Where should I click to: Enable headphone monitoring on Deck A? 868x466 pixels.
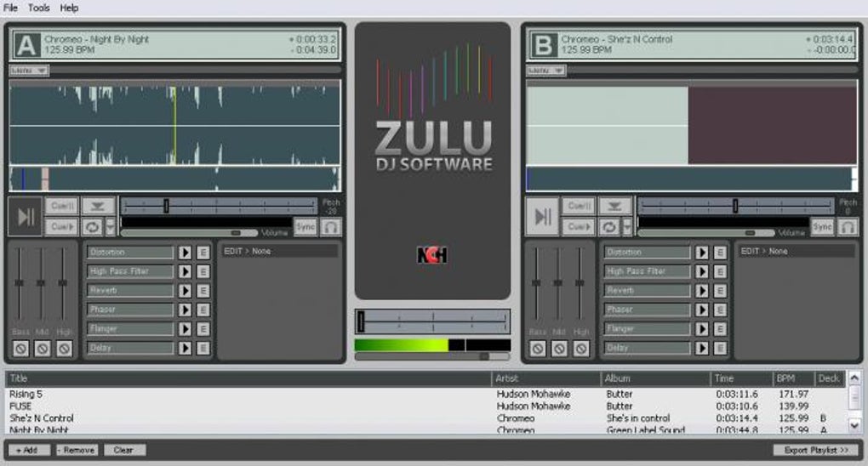331,227
